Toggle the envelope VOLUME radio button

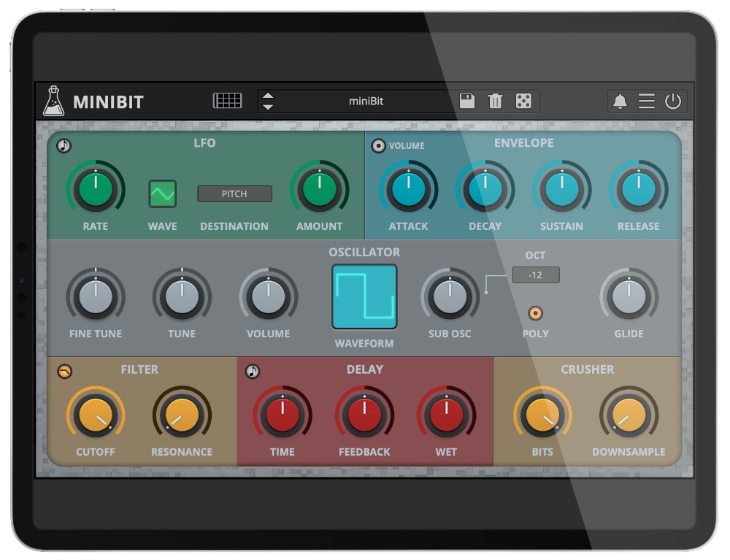click(378, 145)
